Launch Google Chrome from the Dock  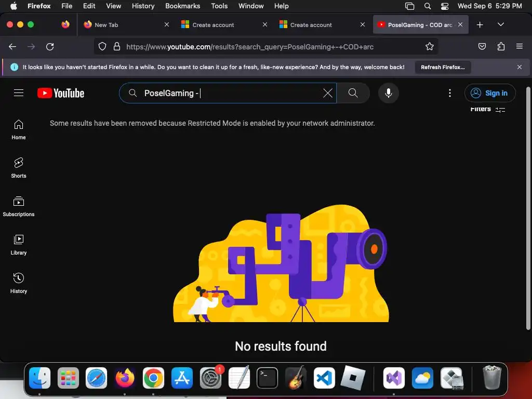click(153, 378)
